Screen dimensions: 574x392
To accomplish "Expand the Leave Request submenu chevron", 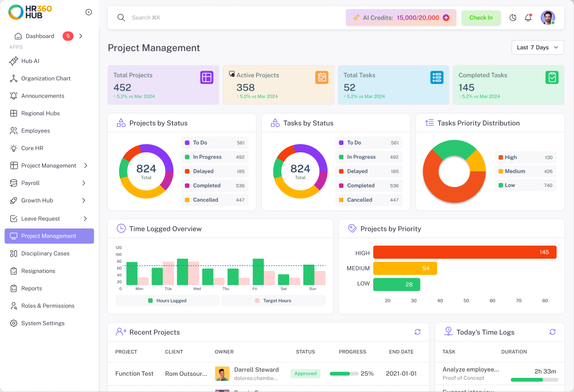I will pyautogui.click(x=85, y=219).
